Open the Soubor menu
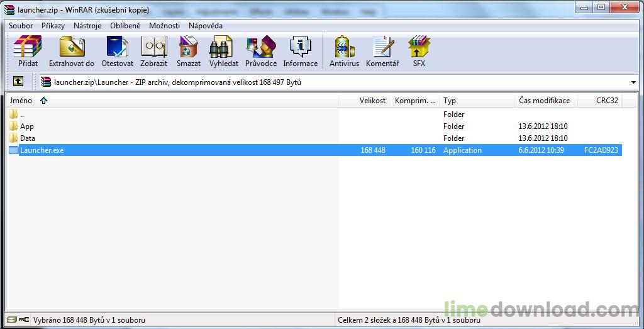Image resolution: width=644 pixels, height=329 pixels. 21,25
